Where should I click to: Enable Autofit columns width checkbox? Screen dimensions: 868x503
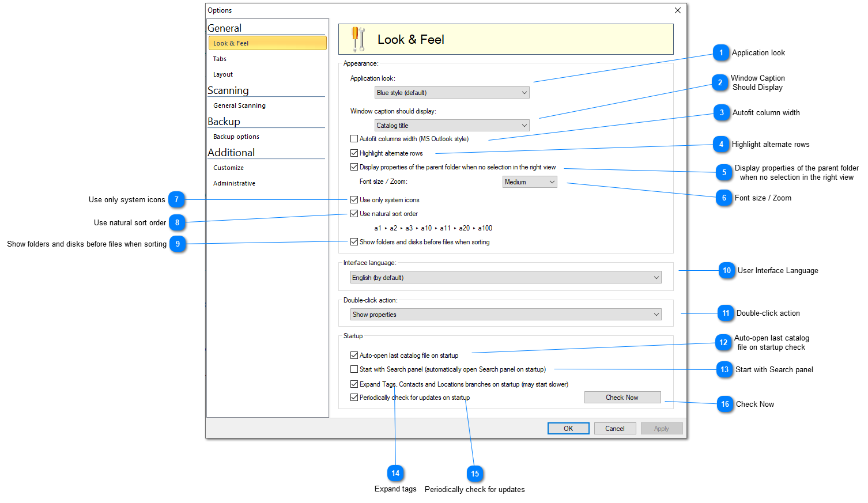[x=354, y=139]
